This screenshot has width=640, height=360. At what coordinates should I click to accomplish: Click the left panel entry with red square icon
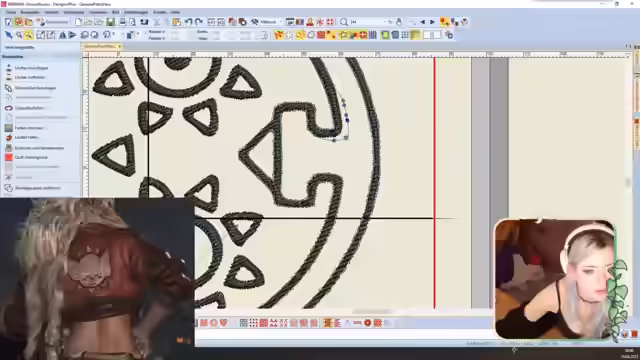pos(27,157)
